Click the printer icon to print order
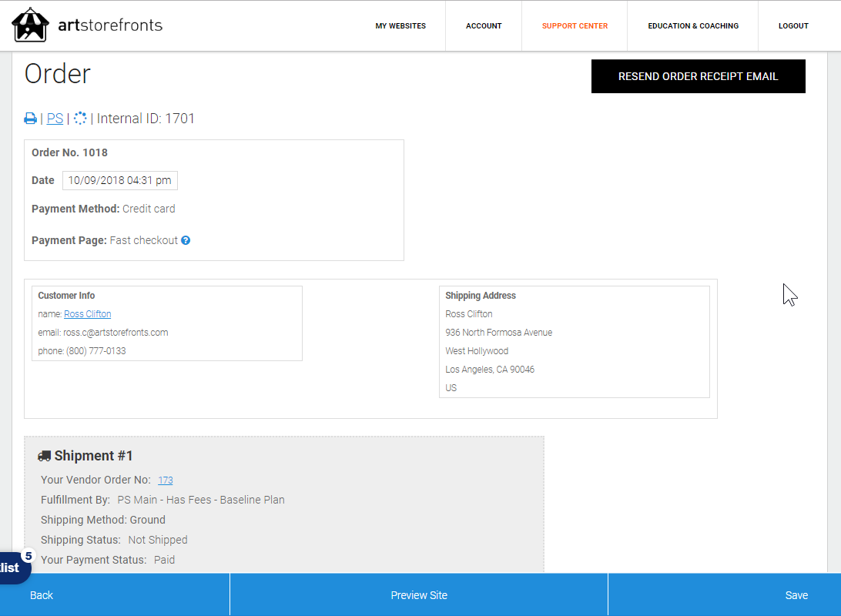The image size is (841, 616). (31, 119)
